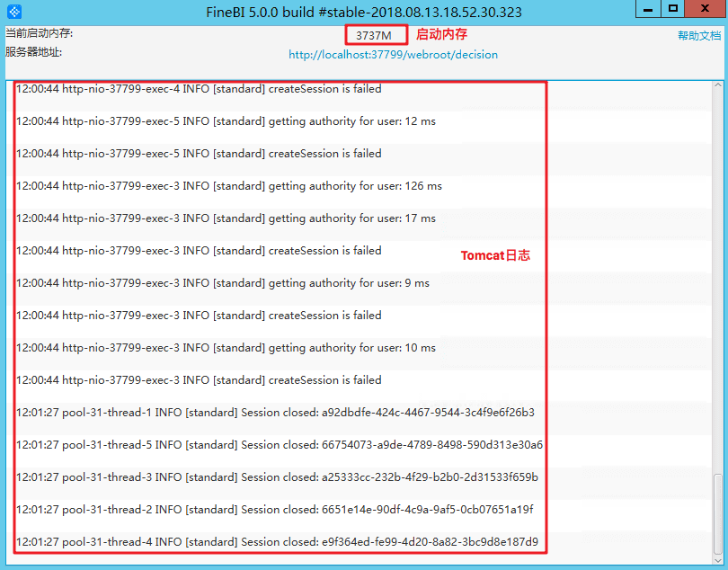728x570 pixels.
Task: Select the pool-31-thread-1 Session closed line
Action: [x=275, y=413]
